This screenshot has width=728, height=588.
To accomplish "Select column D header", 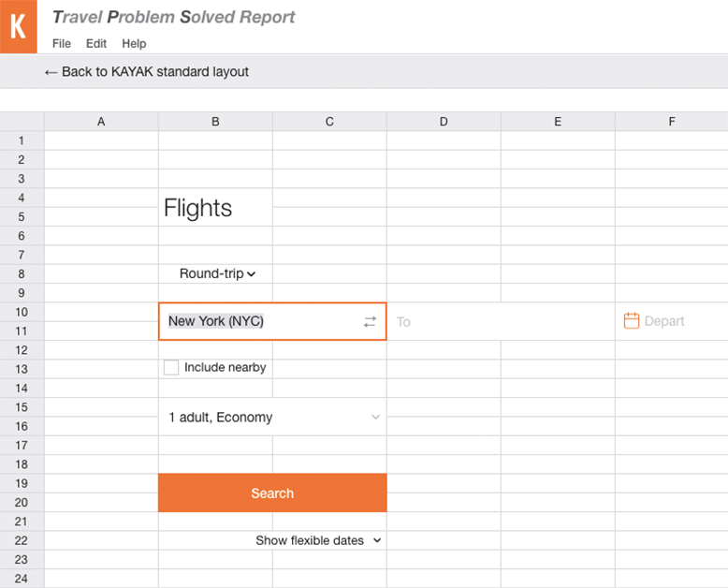I will 444,122.
